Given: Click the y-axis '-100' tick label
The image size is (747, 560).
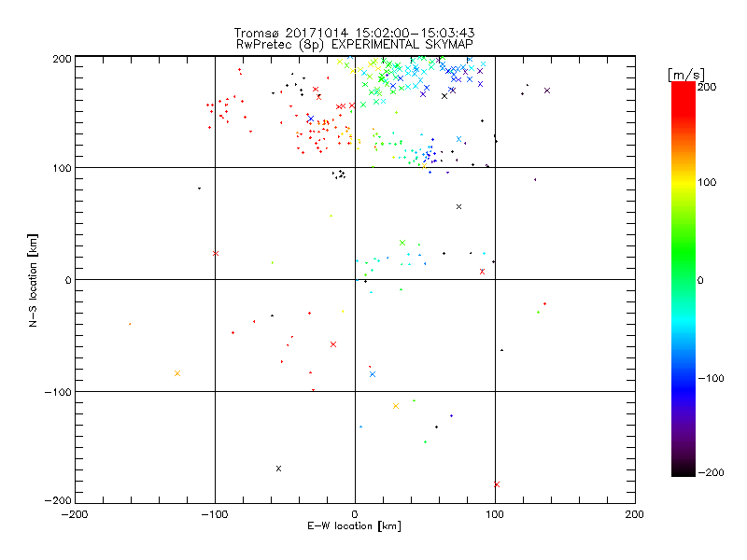Looking at the screenshot, I should click(x=58, y=392).
